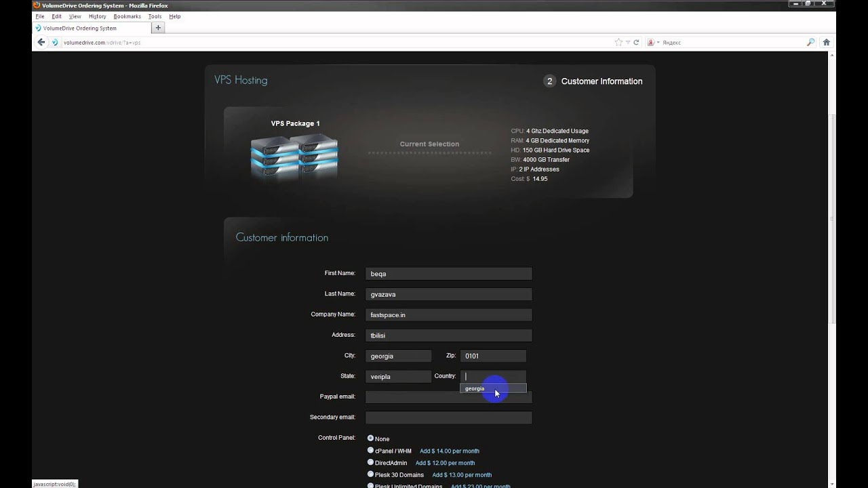Click the VPS Package 1 server image
Screen dimensions: 868x488
(294, 157)
